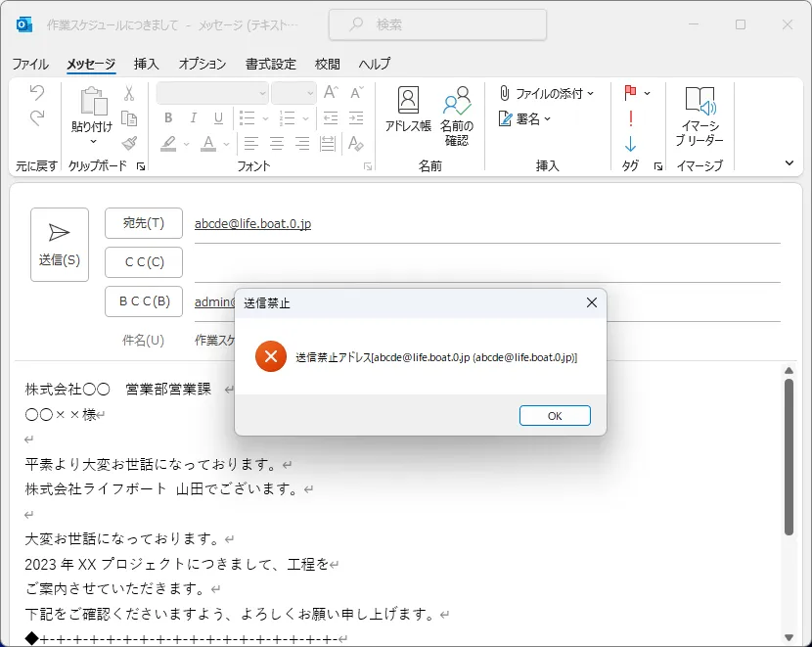Open the Font group dialog launcher

[368, 166]
